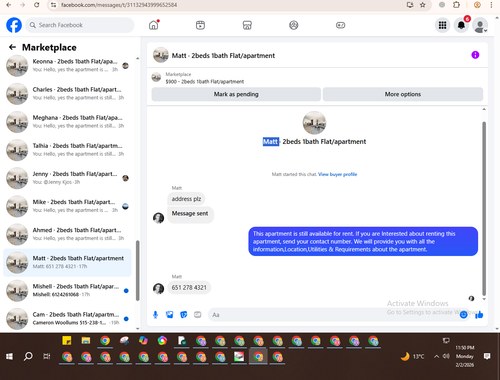Screen dimensions: 500x380
Task: Open the GIF picker icon
Action: (198, 315)
